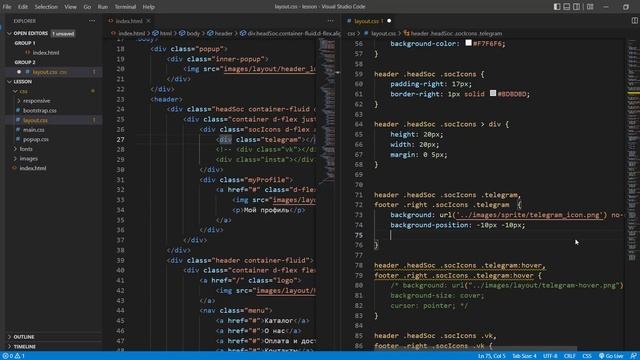Click index.html file icon in the file tree
This screenshot has width=640, height=360.
coord(14,168)
